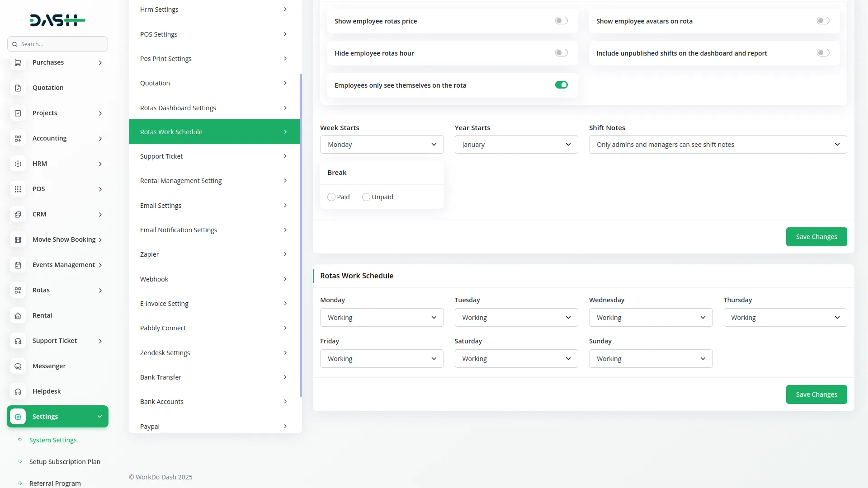Click the Rental house icon
Screen dimensions: 868x488
tap(18, 316)
